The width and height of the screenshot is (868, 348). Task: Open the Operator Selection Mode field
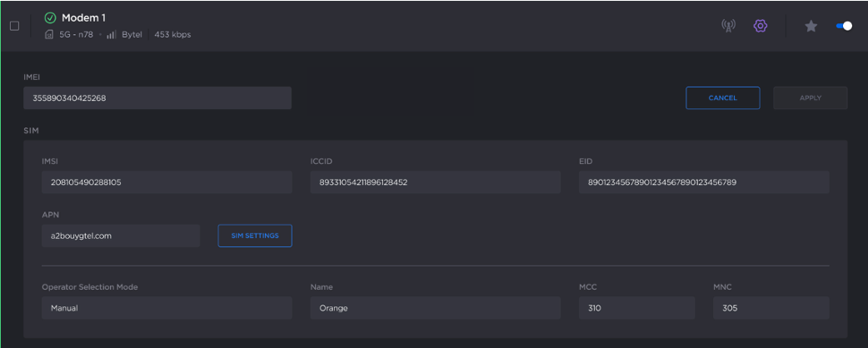tap(167, 308)
